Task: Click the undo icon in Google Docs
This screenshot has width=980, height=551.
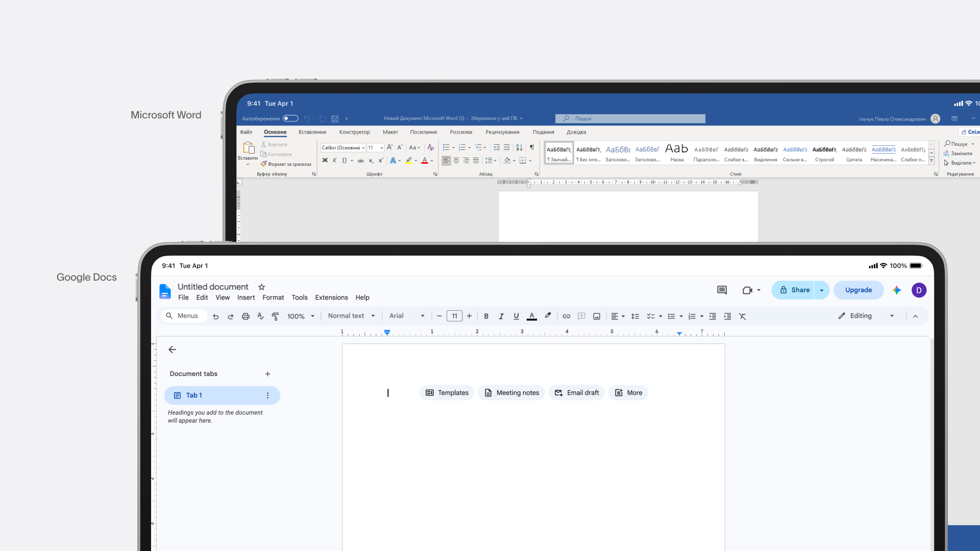Action: click(x=216, y=316)
